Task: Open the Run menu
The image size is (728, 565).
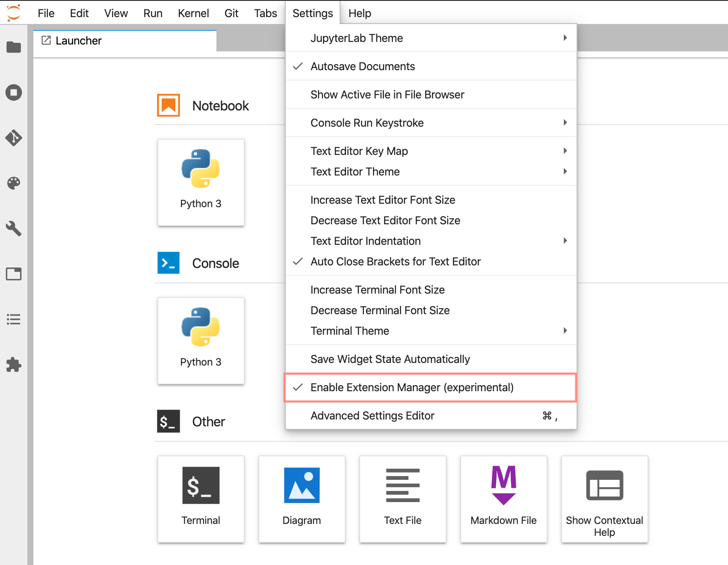Action: point(153,13)
